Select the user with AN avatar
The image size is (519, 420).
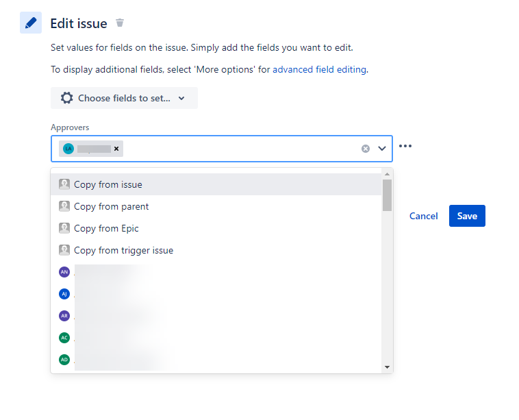pos(216,272)
